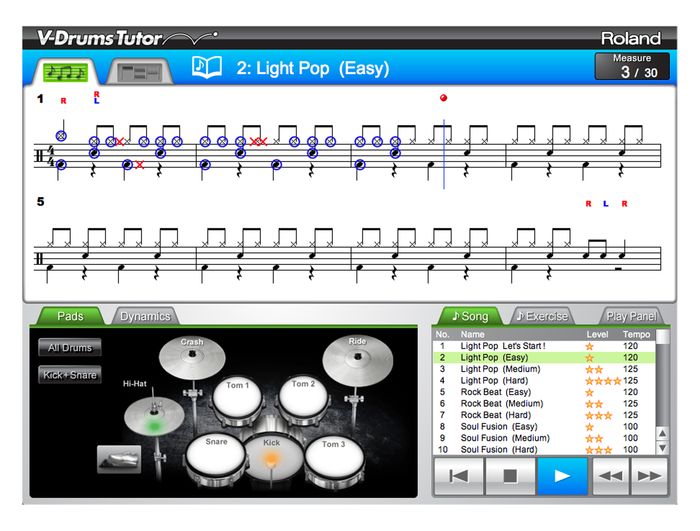Click the V-Drums Tutor logo
Image resolution: width=700 pixels, height=531 pixels.
pyautogui.click(x=127, y=38)
